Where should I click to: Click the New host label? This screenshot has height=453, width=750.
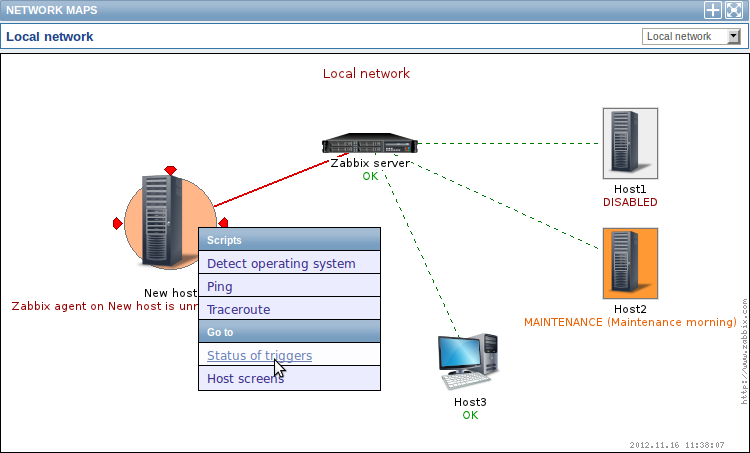[x=170, y=293]
